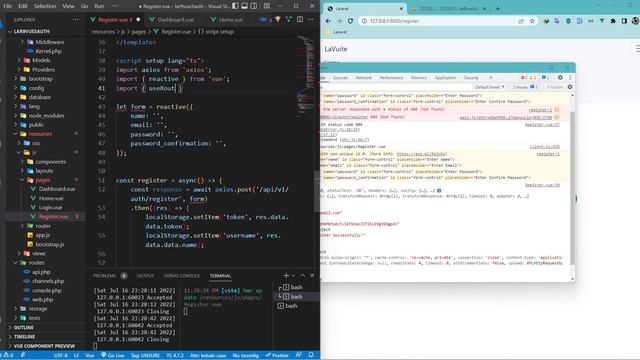Maximize the terminal panel with chevron
Screen dimensions: 640x360
click(303, 276)
